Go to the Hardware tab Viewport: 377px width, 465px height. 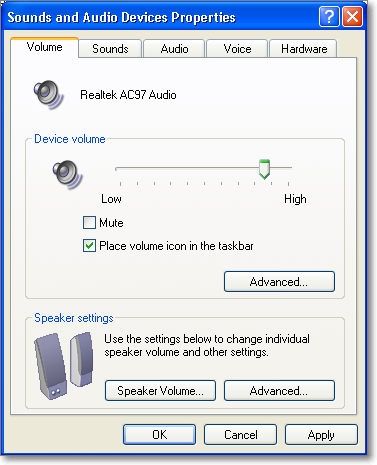[304, 49]
